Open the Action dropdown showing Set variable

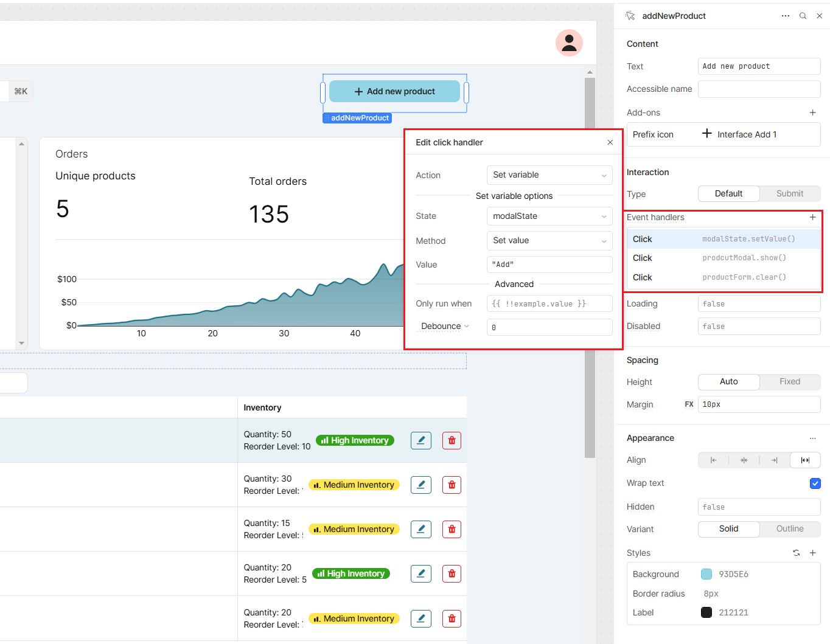(549, 175)
